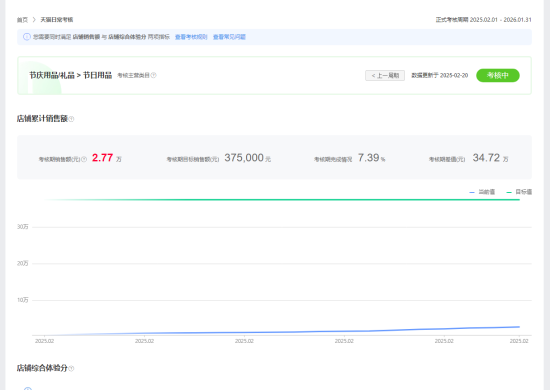Click the 天猫日常考核 breadcrumb item
This screenshot has height=390, width=550.
[x=56, y=20]
